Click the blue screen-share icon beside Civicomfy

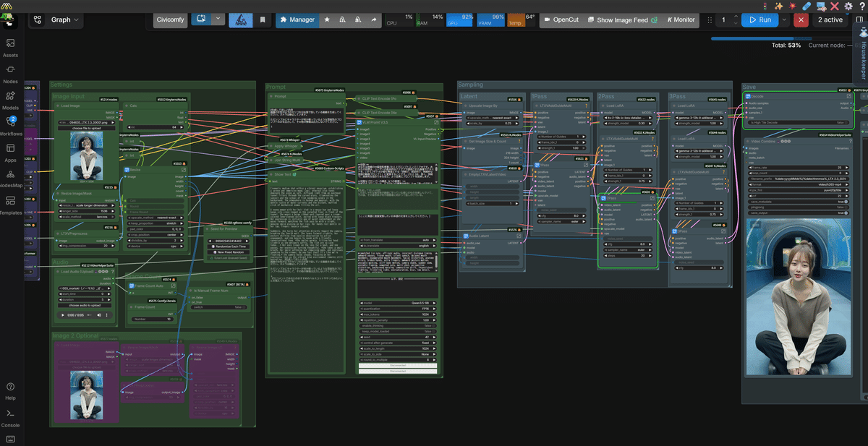pos(201,20)
